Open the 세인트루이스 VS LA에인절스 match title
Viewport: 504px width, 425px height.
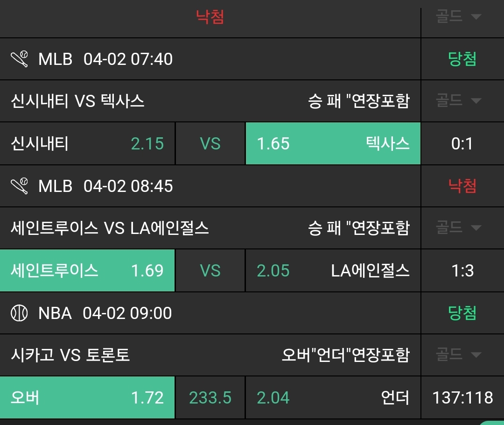tap(110, 228)
